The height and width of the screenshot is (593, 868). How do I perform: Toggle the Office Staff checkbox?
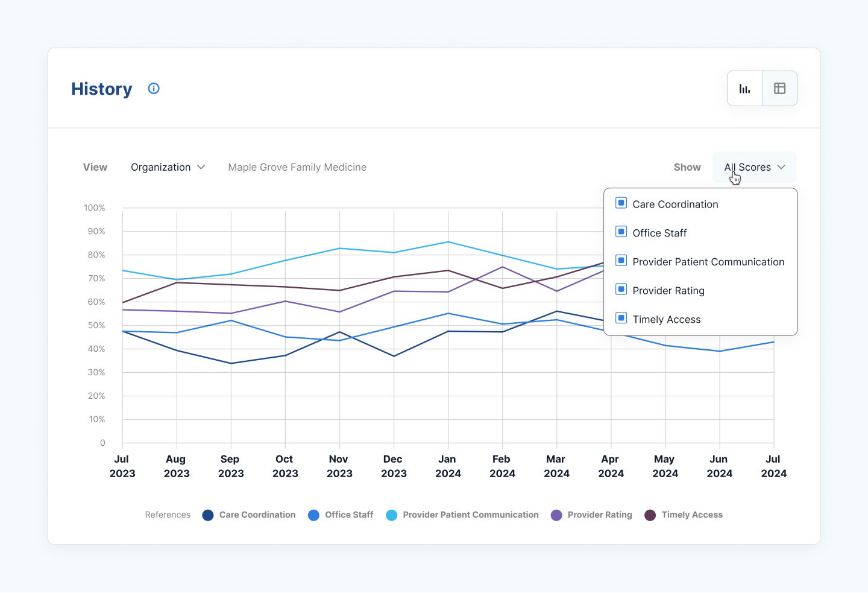(621, 232)
